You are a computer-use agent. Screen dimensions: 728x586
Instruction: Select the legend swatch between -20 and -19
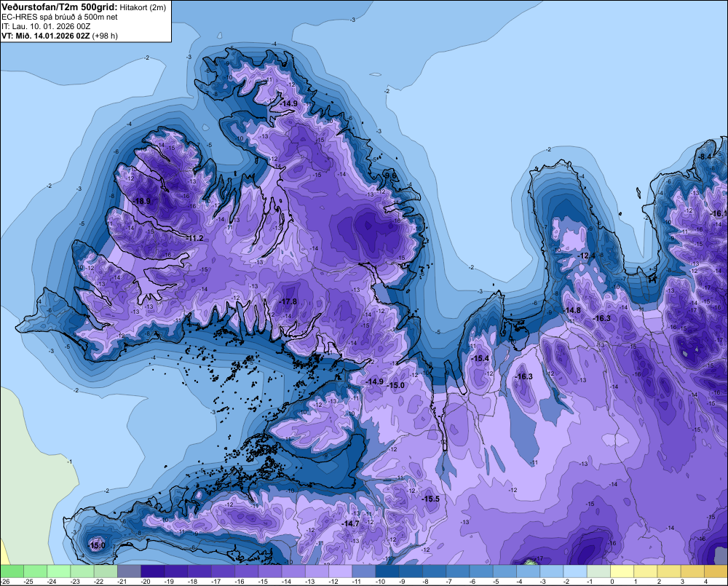(x=152, y=571)
